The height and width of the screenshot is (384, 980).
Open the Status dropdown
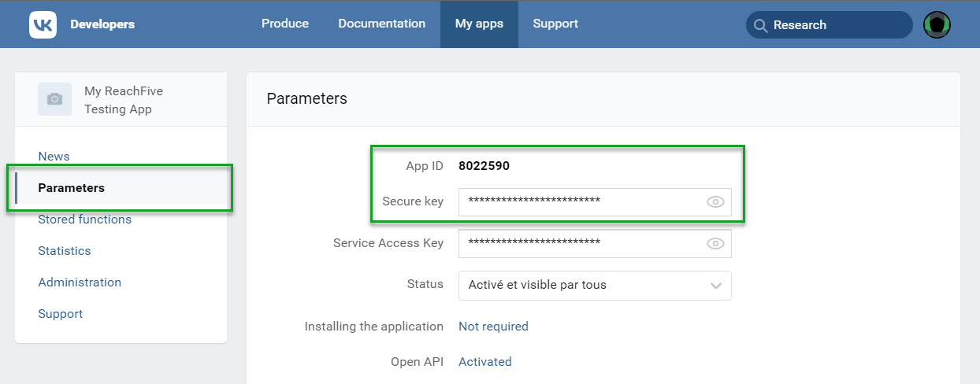point(595,285)
